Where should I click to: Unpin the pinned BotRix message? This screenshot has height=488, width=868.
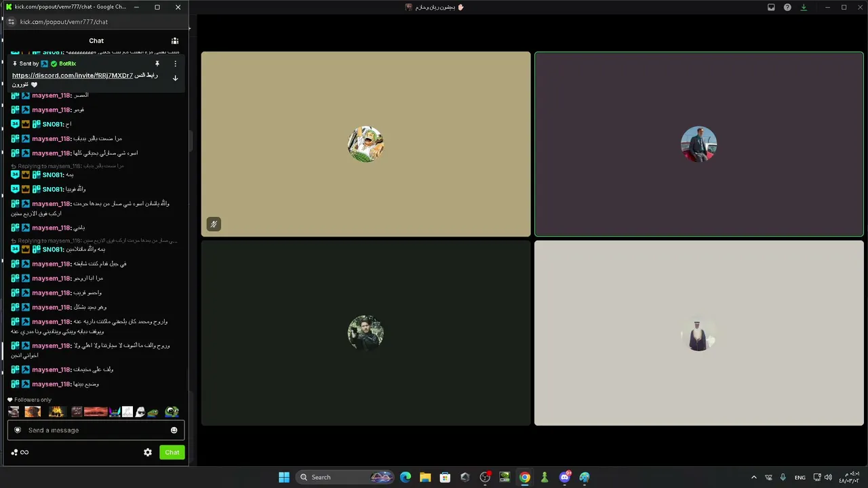(x=157, y=64)
